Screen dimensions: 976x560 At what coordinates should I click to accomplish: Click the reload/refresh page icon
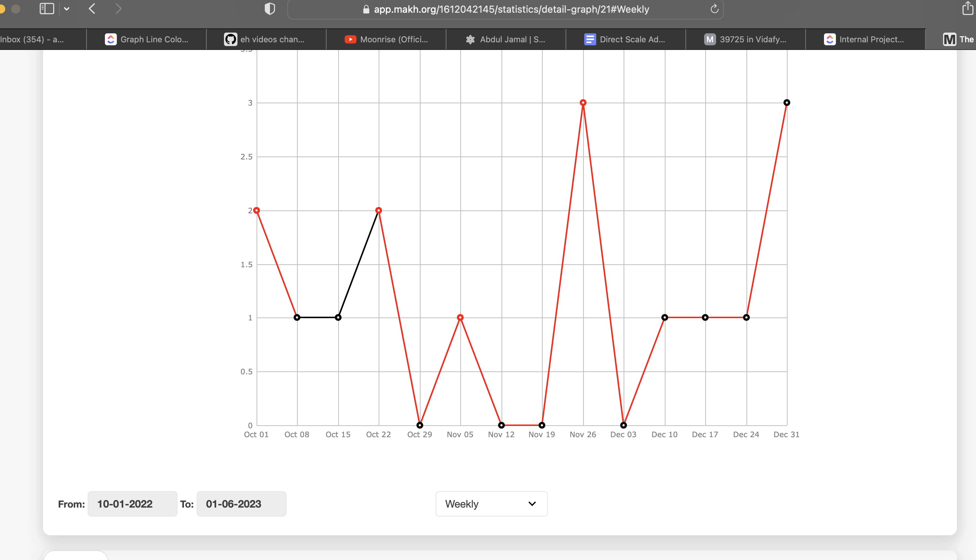[715, 9]
